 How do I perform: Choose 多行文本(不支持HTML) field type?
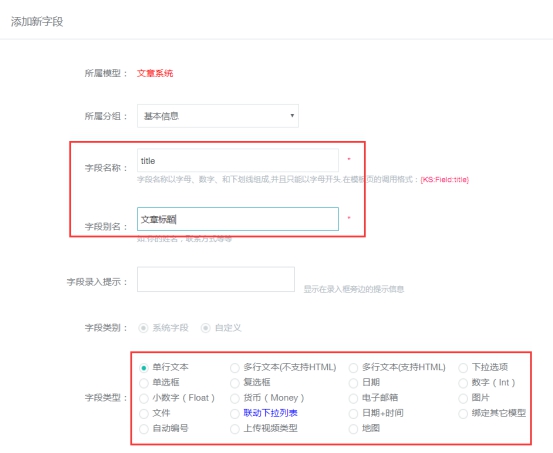(x=235, y=368)
